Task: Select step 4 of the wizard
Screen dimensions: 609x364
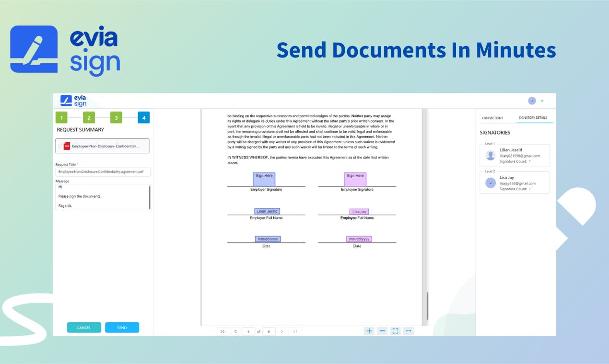Action: coord(143,117)
